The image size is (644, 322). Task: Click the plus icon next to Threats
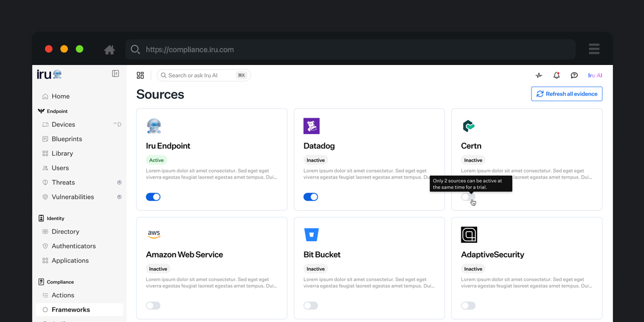[x=119, y=182]
